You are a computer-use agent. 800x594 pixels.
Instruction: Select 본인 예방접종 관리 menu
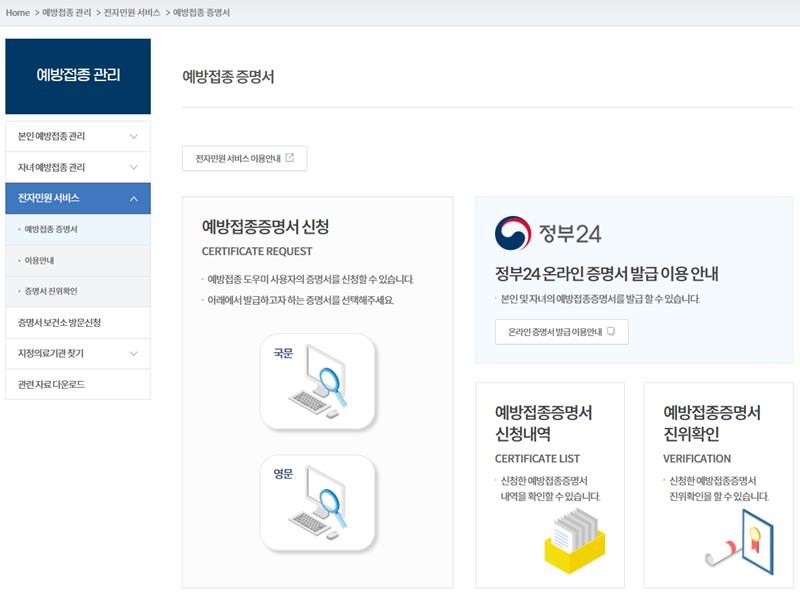78,136
